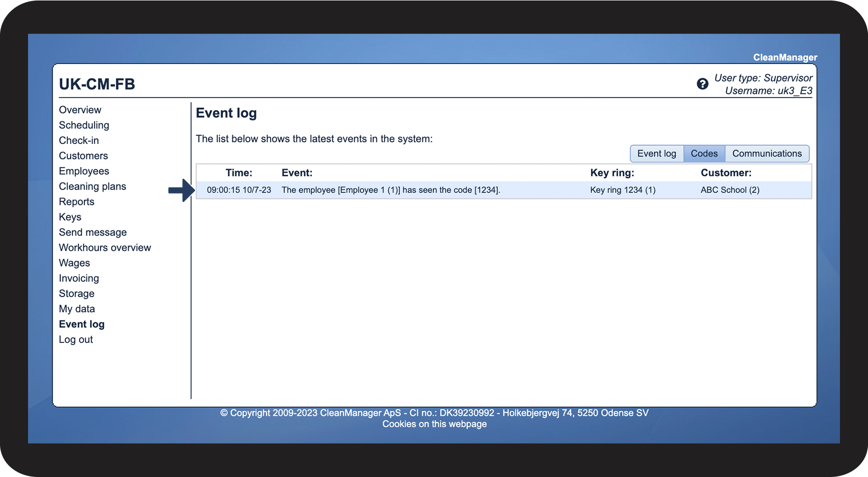Image resolution: width=868 pixels, height=477 pixels.
Task: Switch to the Event log tab
Action: pos(657,153)
